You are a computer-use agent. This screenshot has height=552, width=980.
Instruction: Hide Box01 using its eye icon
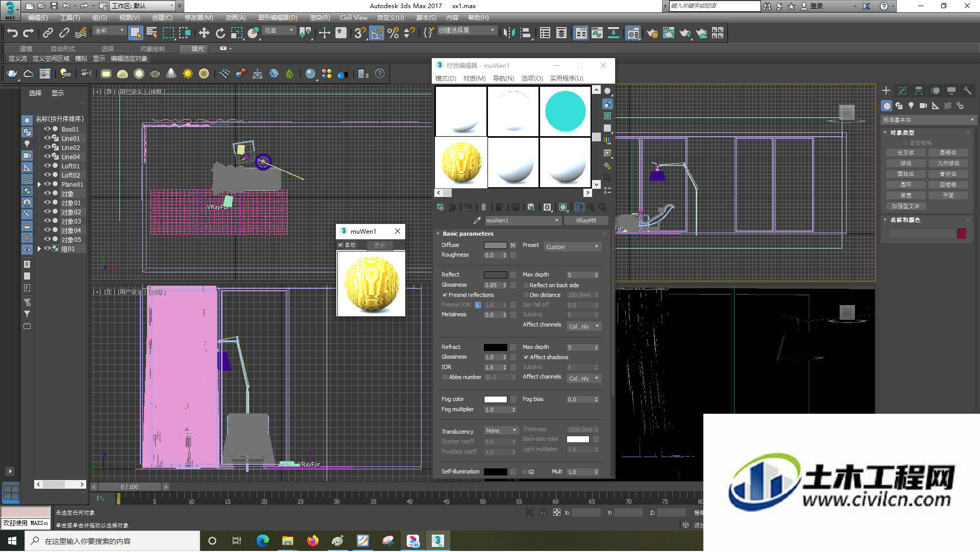[47, 129]
